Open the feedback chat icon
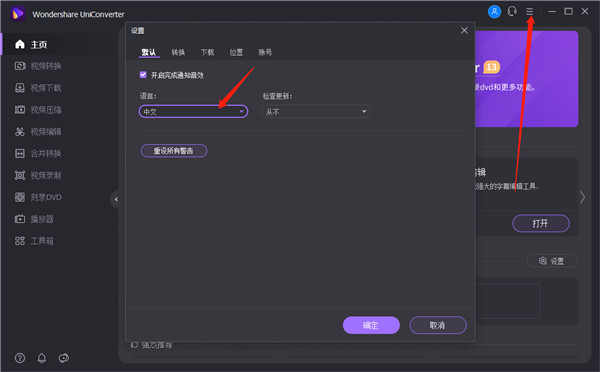The height and width of the screenshot is (372, 600). 64,358
